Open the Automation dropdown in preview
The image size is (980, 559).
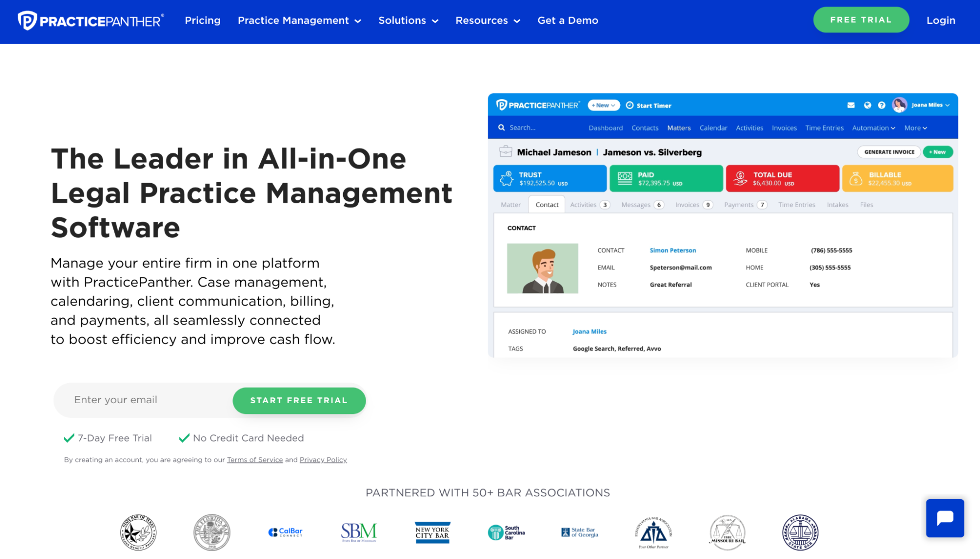[x=874, y=128]
